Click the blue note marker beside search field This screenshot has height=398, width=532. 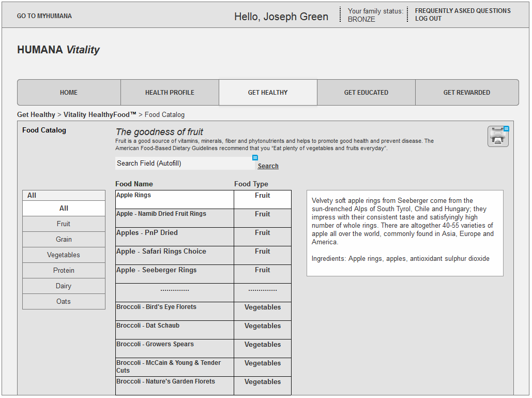click(x=255, y=157)
